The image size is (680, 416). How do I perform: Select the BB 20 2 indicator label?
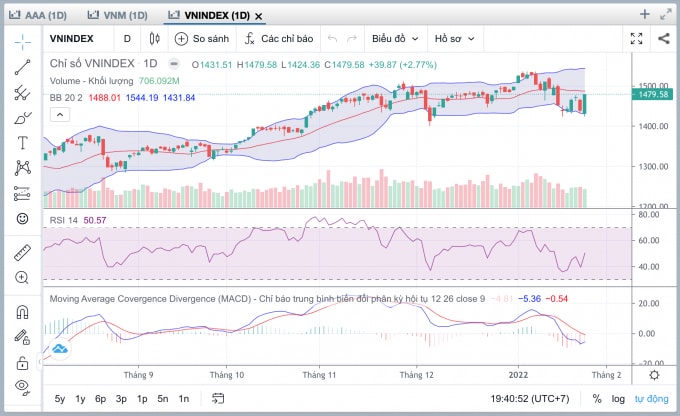66,98
